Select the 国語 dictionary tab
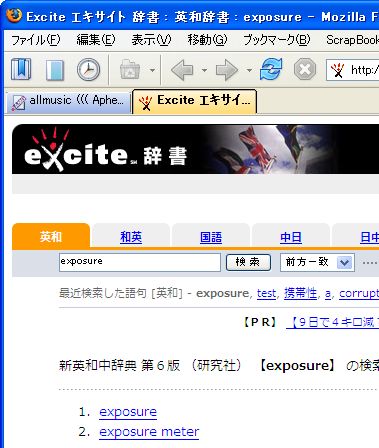 click(x=211, y=237)
